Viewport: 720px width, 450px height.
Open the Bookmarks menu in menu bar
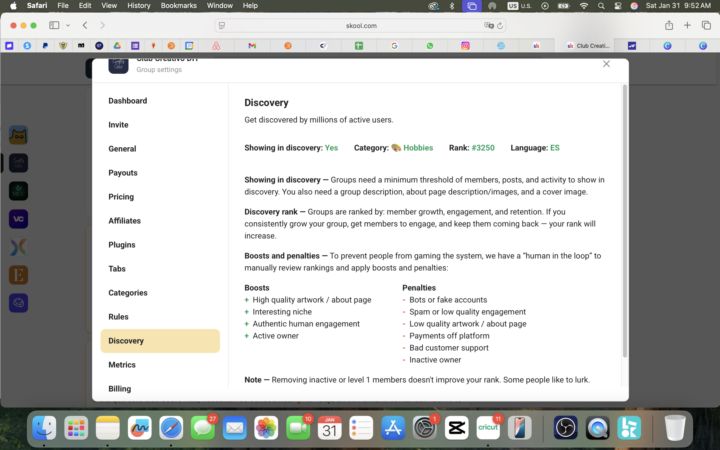tap(178, 6)
